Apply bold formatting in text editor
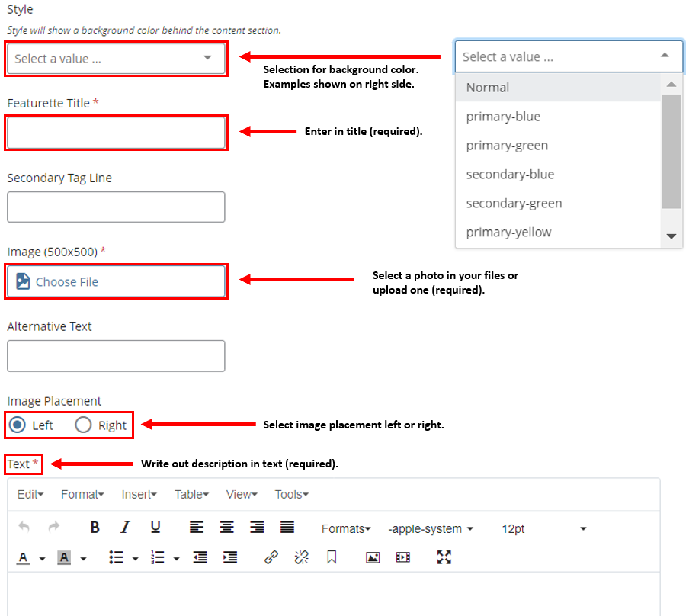 [x=95, y=527]
